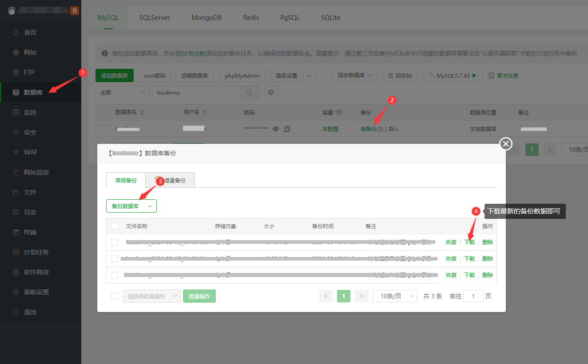Click the 需求反馈 link

pyautogui.click(x=504, y=75)
